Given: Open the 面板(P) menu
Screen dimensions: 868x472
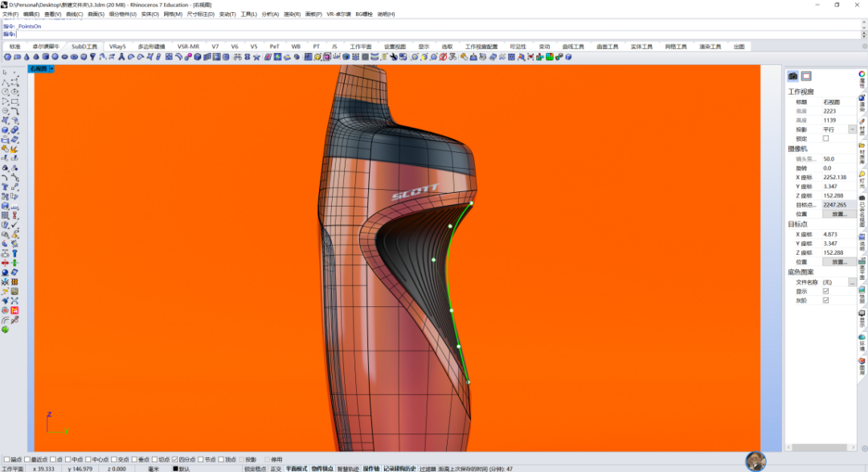Looking at the screenshot, I should (x=313, y=14).
